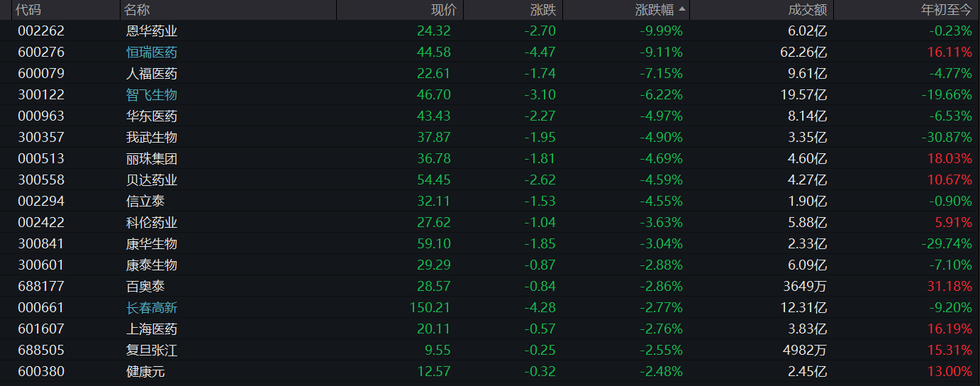Select stock code 300357
980x386 pixels.
[41, 138]
